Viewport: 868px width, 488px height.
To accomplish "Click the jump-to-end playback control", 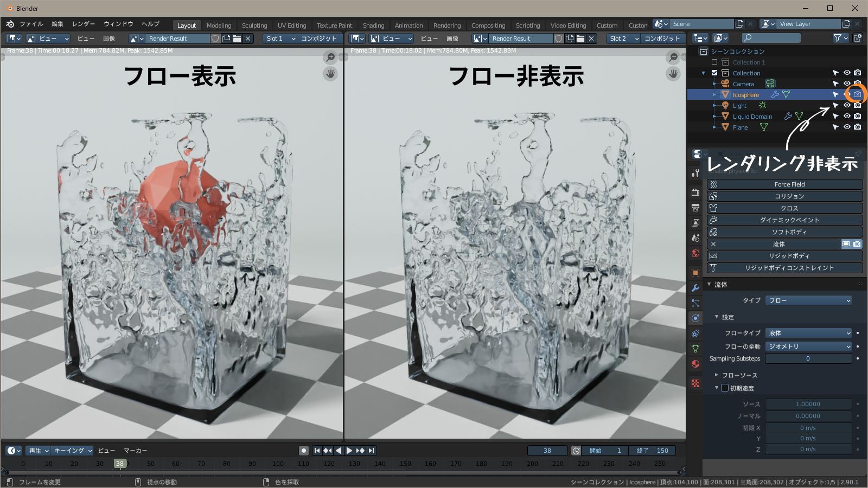I will click(372, 450).
